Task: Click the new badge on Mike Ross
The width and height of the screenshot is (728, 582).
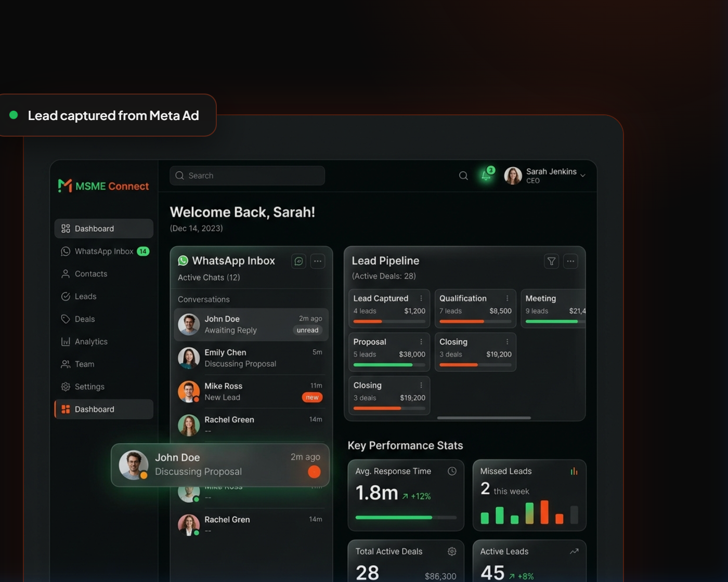Action: (x=312, y=398)
